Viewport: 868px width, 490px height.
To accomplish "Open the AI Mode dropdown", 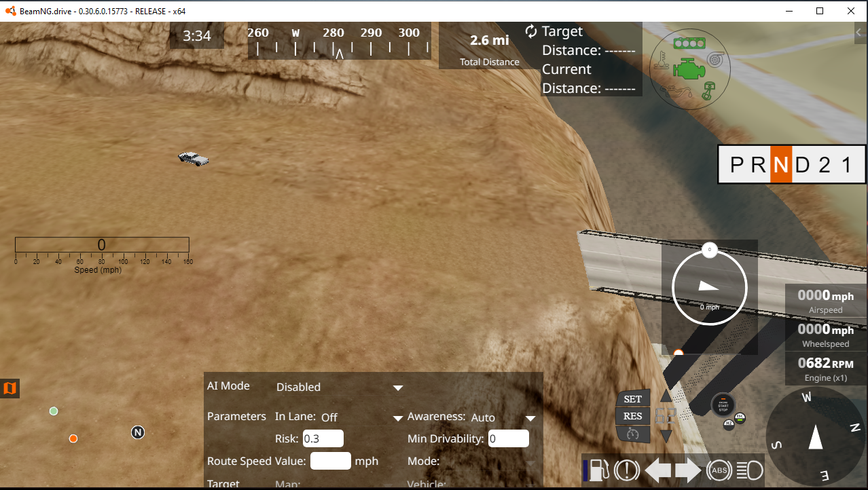I will (x=340, y=387).
